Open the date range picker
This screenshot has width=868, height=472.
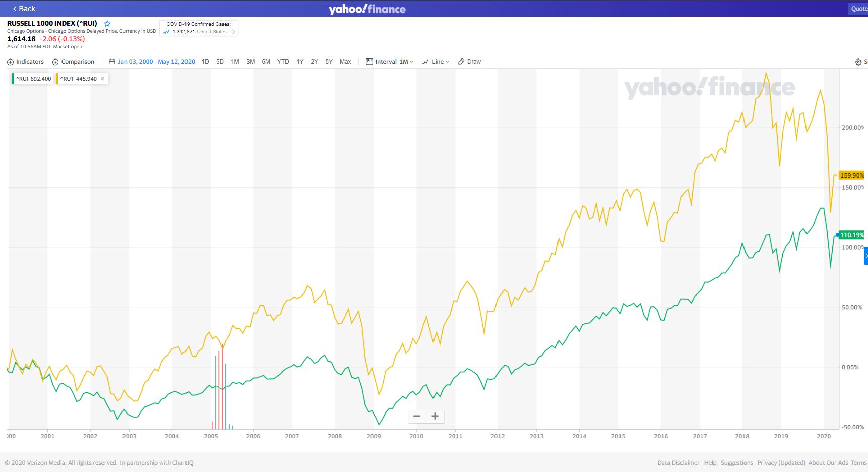(x=152, y=62)
